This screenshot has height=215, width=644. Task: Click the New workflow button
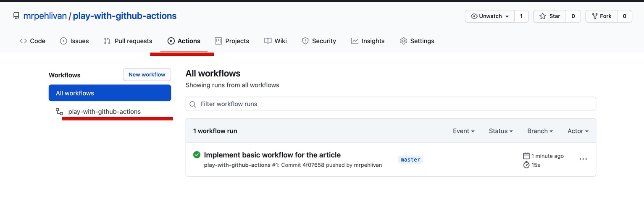click(147, 75)
